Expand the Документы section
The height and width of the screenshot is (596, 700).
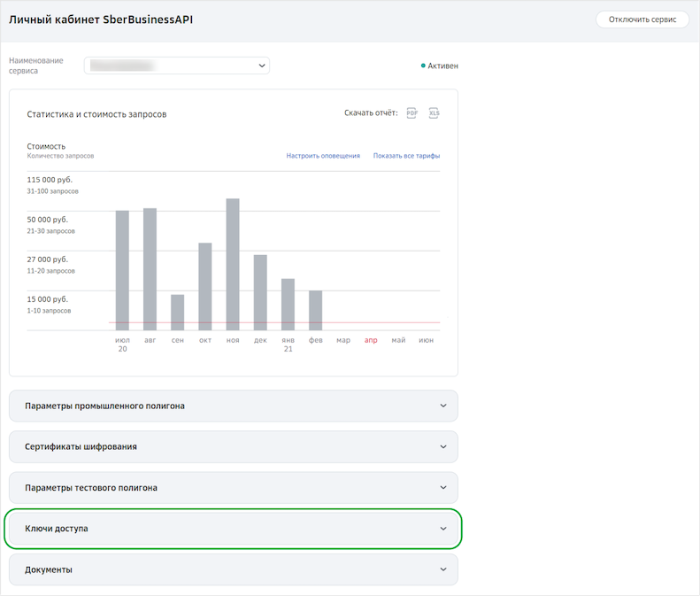coord(234,569)
